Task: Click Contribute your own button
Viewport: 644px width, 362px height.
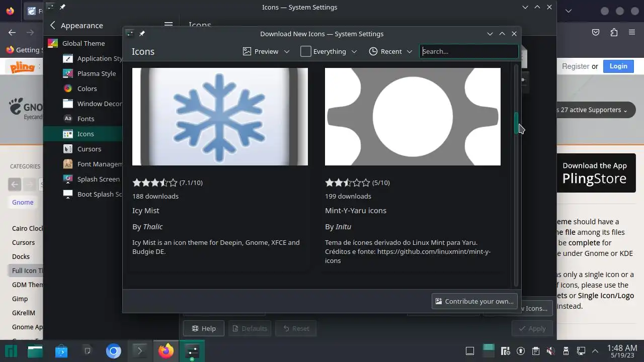Action: (x=474, y=301)
